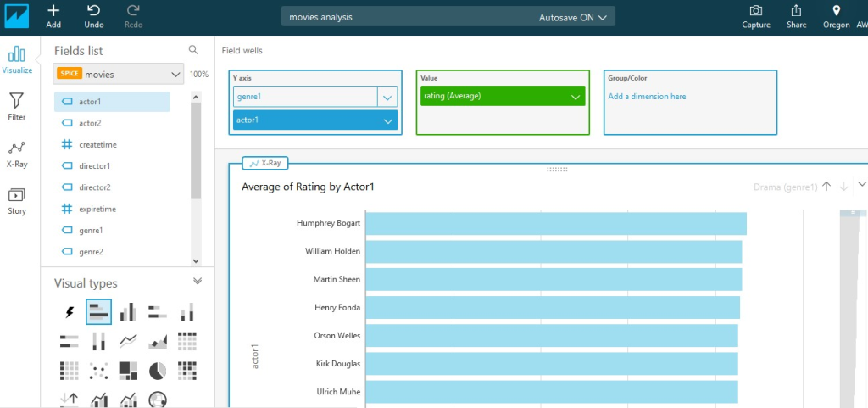Open the Story panel
This screenshot has width=868, height=408.
coord(17,201)
